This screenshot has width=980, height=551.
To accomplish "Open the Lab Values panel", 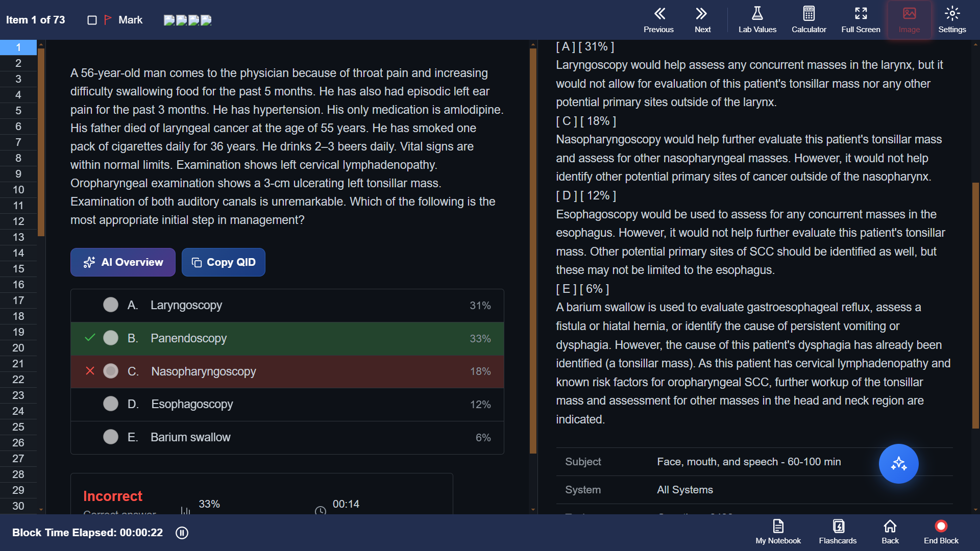I will click(757, 20).
